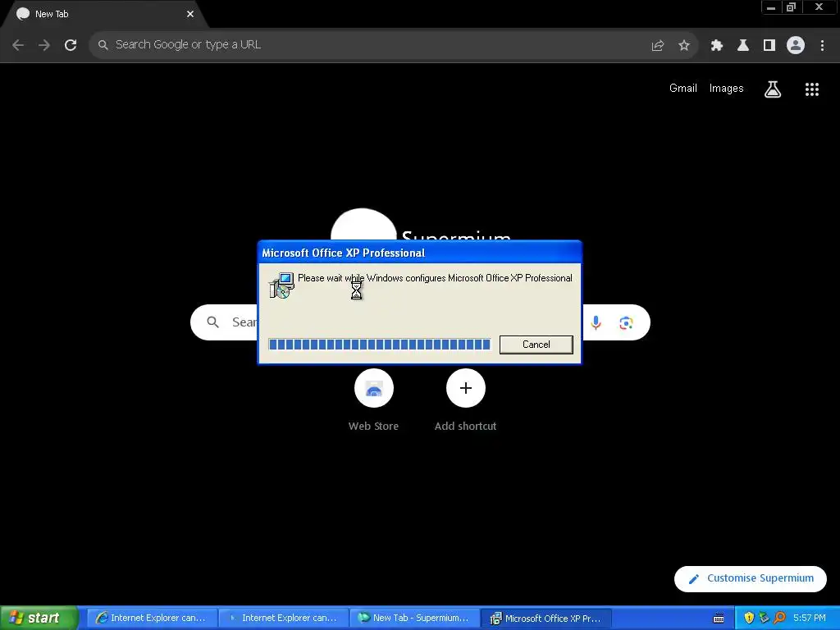
Task: Toggle the side panel icon
Action: coord(769,46)
